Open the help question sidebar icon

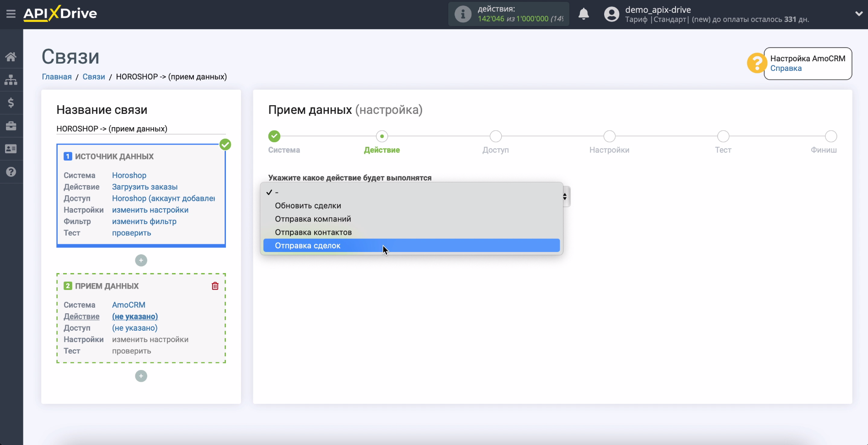[x=11, y=172]
